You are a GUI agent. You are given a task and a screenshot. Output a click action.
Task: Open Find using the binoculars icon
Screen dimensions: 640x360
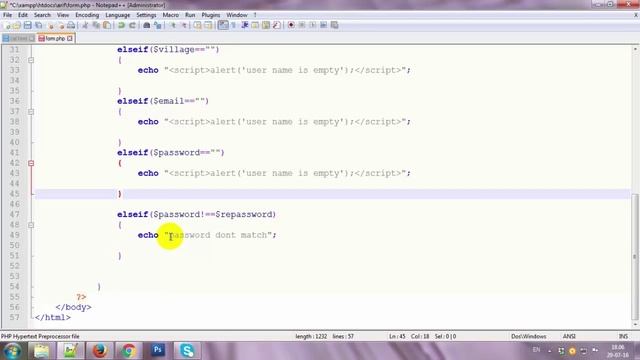coord(147,25)
